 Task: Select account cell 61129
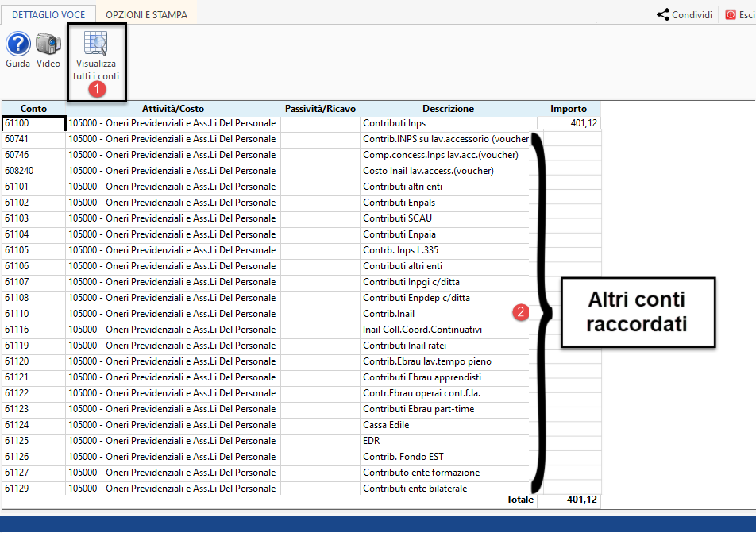33,489
